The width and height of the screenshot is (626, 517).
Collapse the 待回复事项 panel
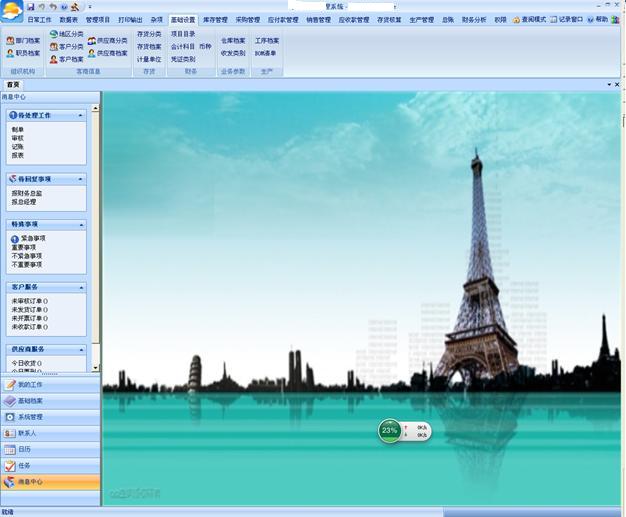point(81,179)
